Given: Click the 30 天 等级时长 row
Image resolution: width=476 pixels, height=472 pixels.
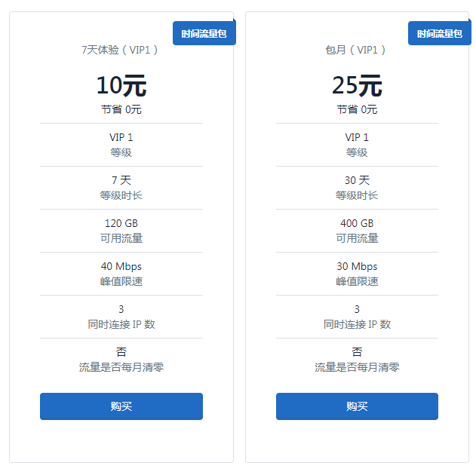Looking at the screenshot, I should 357,188.
